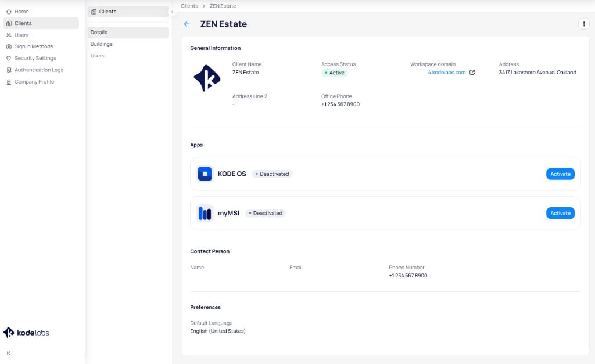Click English (United States) language value
595x364 pixels.
pyautogui.click(x=218, y=331)
